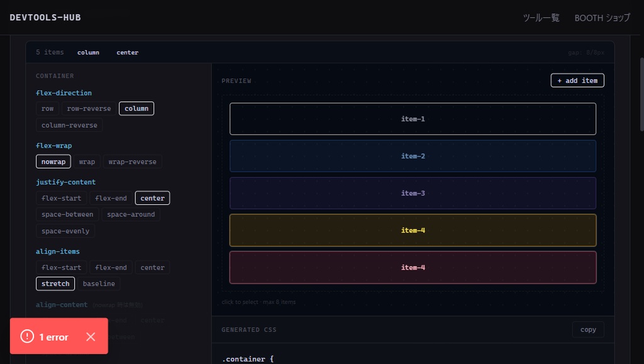644x364 pixels.
Task: Dismiss the 1 error toast with X
Action: click(x=91, y=337)
